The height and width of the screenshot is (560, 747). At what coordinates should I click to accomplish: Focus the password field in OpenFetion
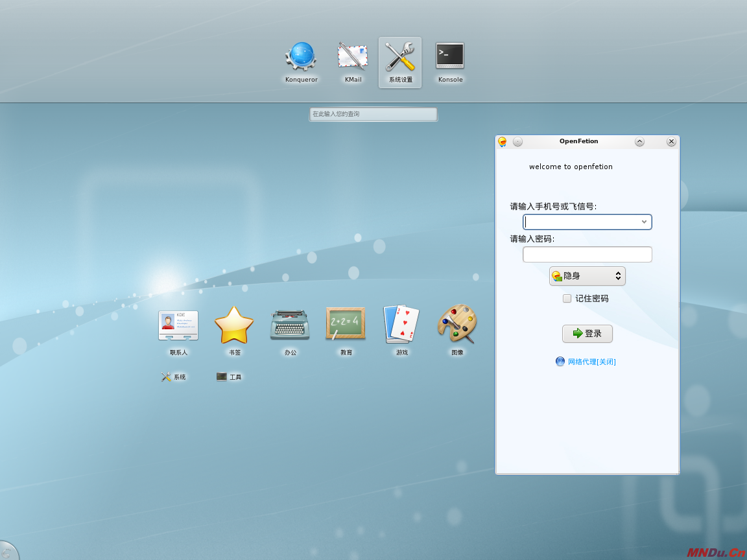click(x=587, y=254)
